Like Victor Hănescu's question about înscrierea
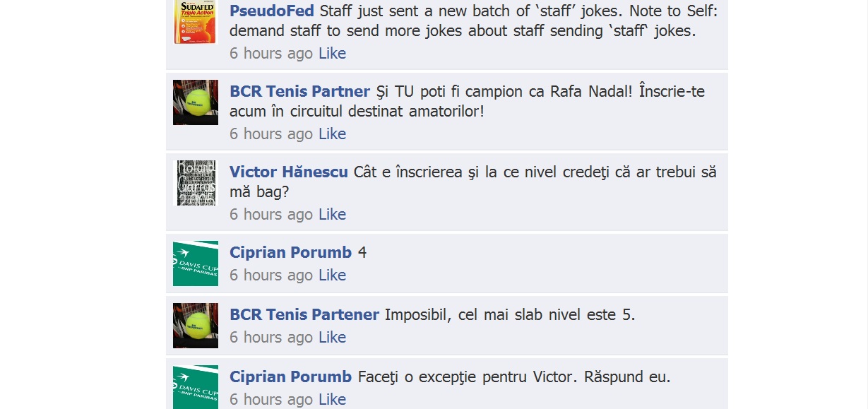 (x=332, y=215)
